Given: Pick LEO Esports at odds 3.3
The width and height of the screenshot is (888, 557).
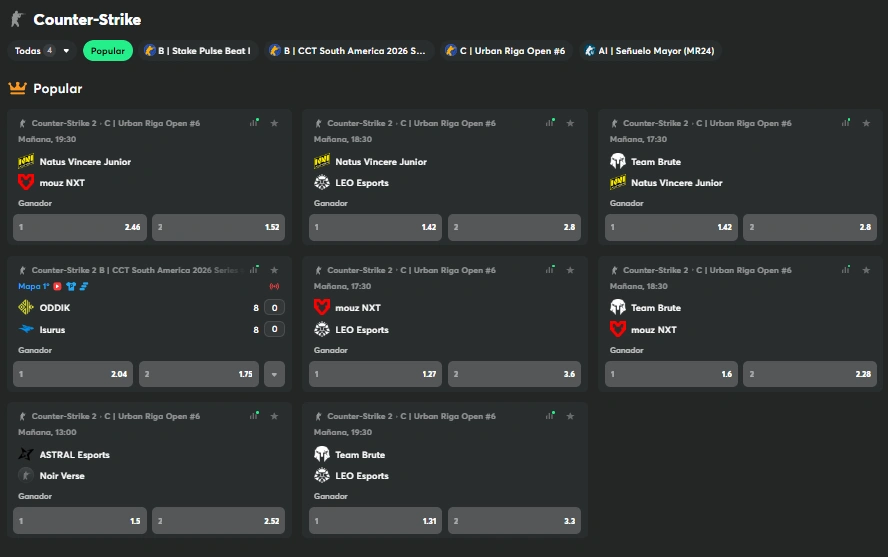Looking at the screenshot, I should 514,521.
